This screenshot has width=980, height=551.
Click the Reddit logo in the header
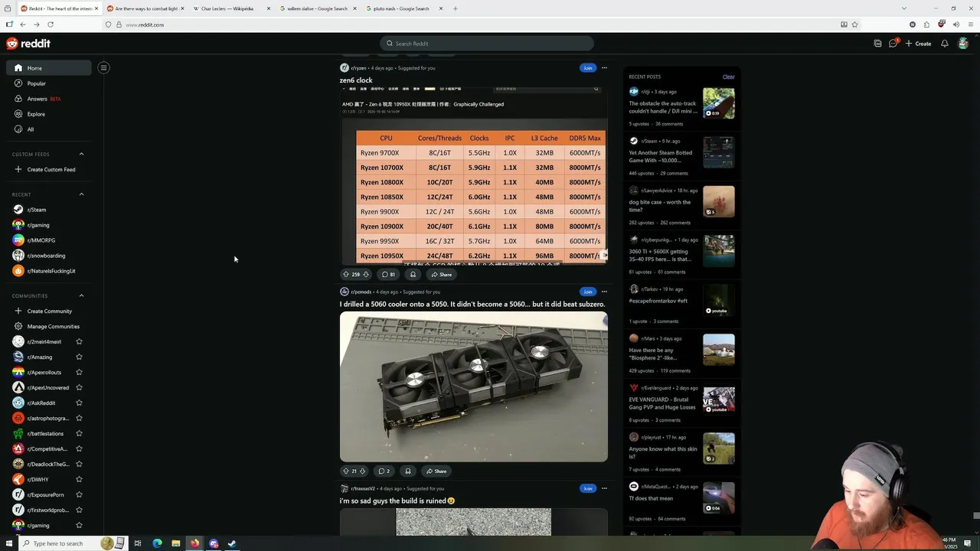[x=28, y=44]
